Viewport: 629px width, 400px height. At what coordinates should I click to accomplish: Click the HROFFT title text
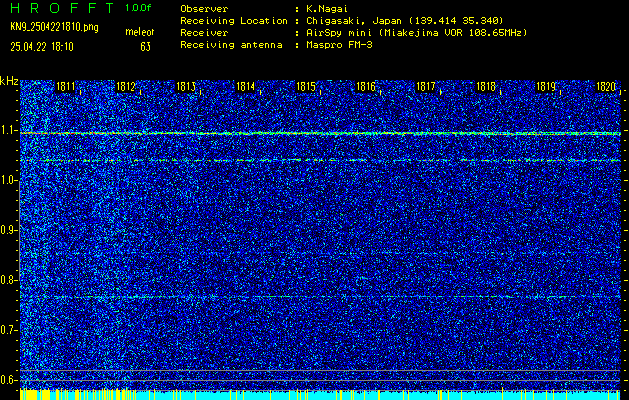click(x=62, y=8)
